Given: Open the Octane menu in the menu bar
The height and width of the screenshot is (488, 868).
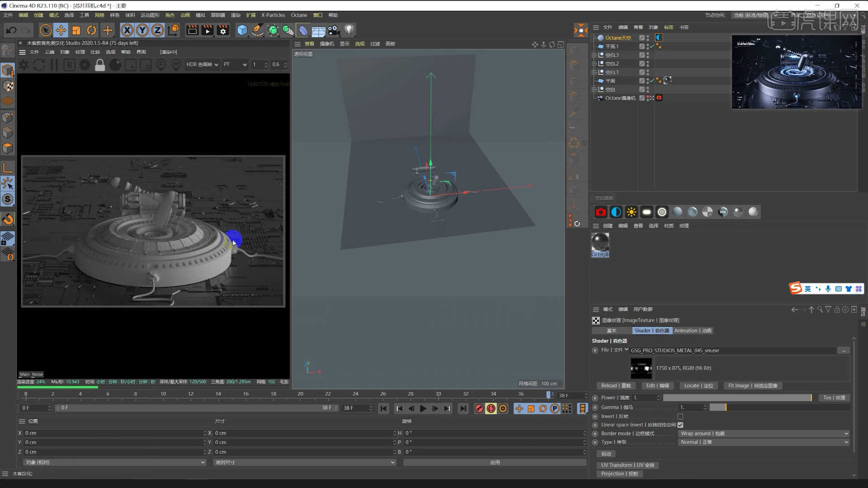Looking at the screenshot, I should click(298, 15).
